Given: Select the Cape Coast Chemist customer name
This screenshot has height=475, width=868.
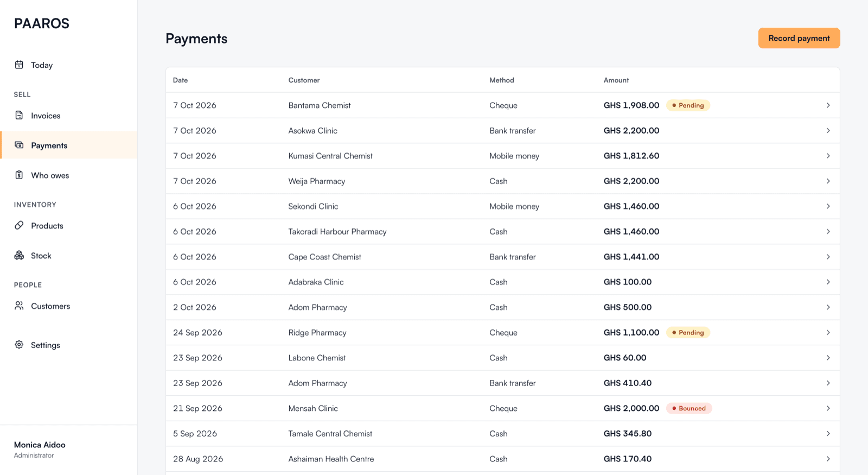Looking at the screenshot, I should tap(324, 257).
